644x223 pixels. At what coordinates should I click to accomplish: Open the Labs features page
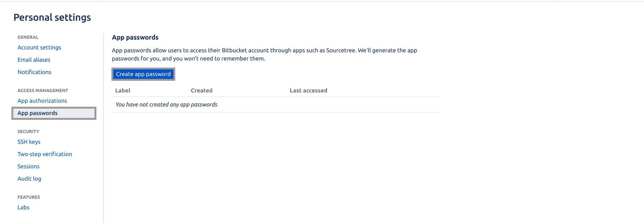point(23,207)
